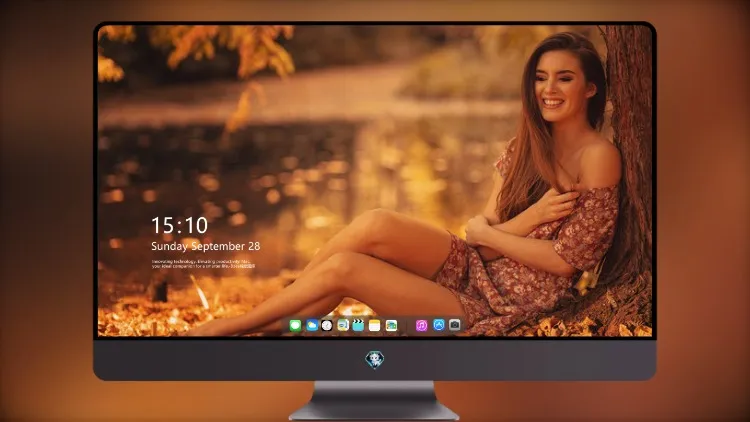
Task: Click the yellow-framed dock icon beside the clock
Action: click(343, 326)
